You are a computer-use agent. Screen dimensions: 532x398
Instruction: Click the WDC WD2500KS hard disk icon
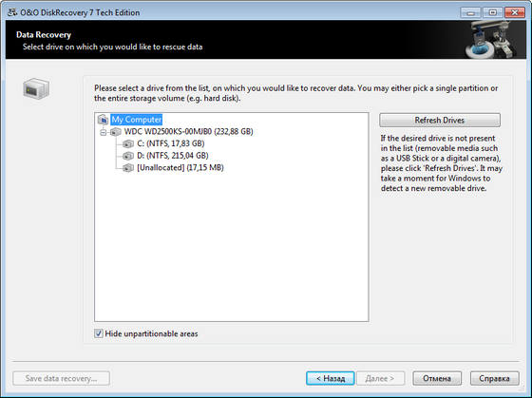116,132
